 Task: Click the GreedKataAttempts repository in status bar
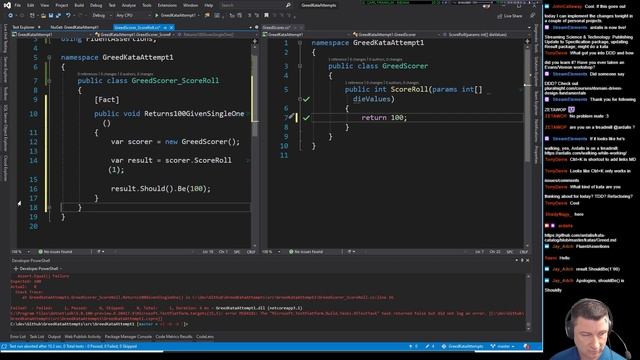(462, 347)
